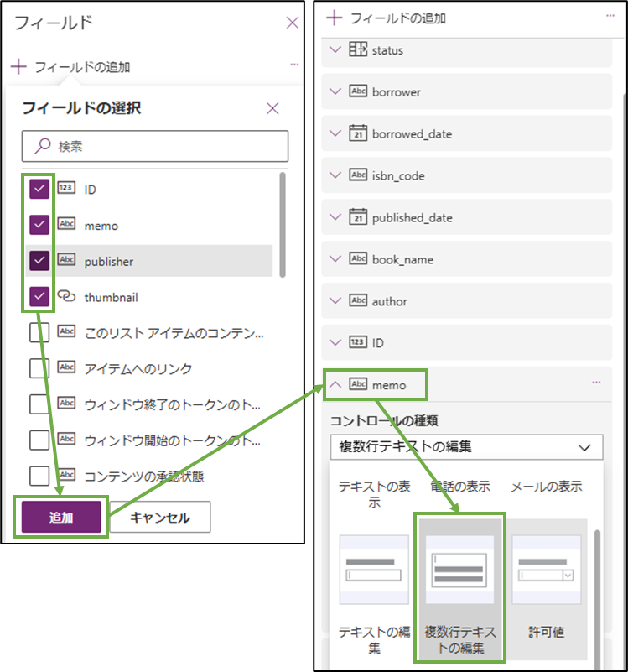Check the アイテムへのリンク checkbox
The image size is (628, 672).
click(39, 368)
